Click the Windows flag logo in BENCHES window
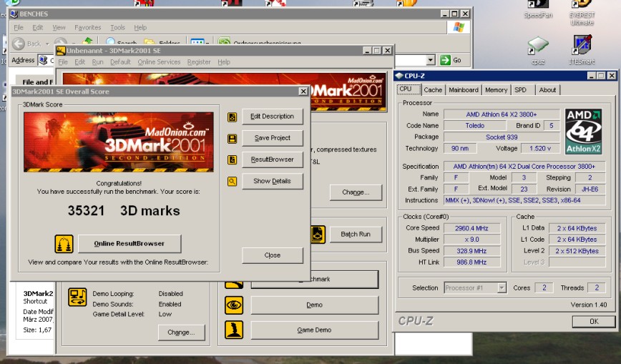The height and width of the screenshot is (364, 621). [x=459, y=27]
